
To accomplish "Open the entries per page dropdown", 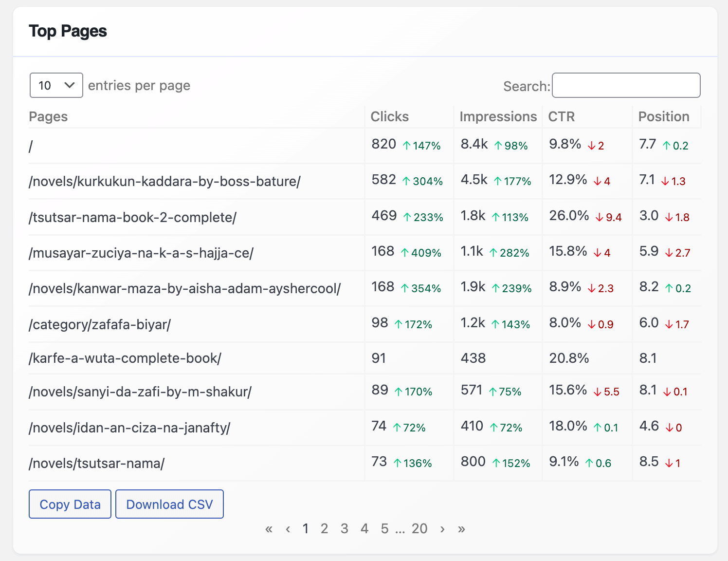I will tap(56, 85).
